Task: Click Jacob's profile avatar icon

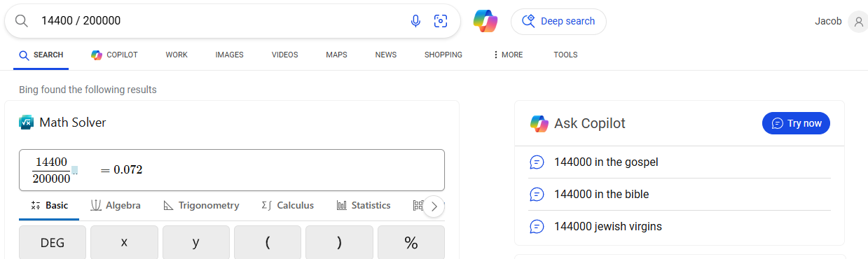Action: (857, 22)
